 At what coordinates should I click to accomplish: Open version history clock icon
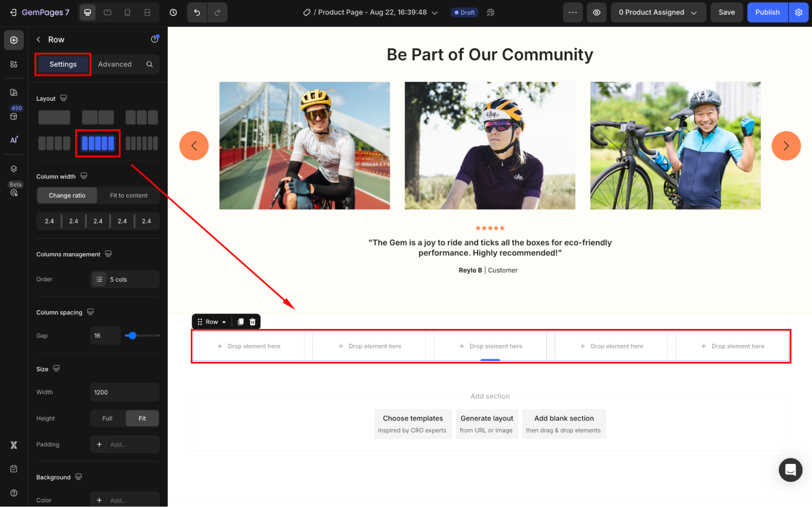(x=173, y=13)
